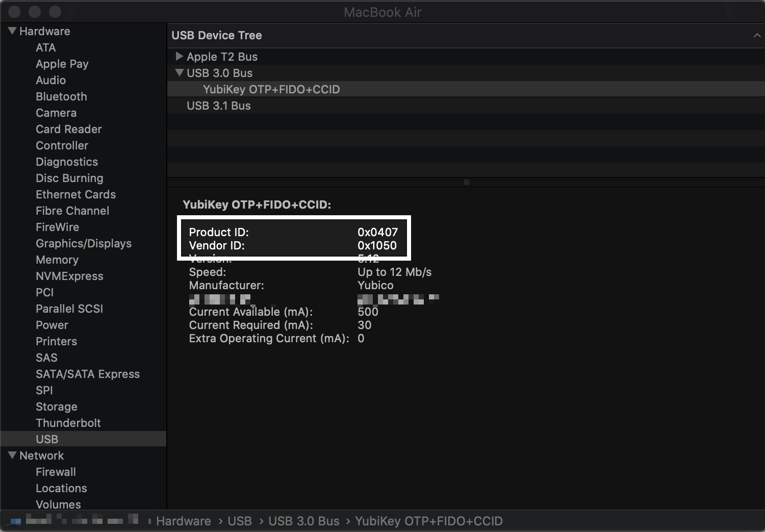Click the YubiKey OTP+FIDO+CCID details heading
Viewport: 765px width, 532px height.
pyautogui.click(x=257, y=205)
